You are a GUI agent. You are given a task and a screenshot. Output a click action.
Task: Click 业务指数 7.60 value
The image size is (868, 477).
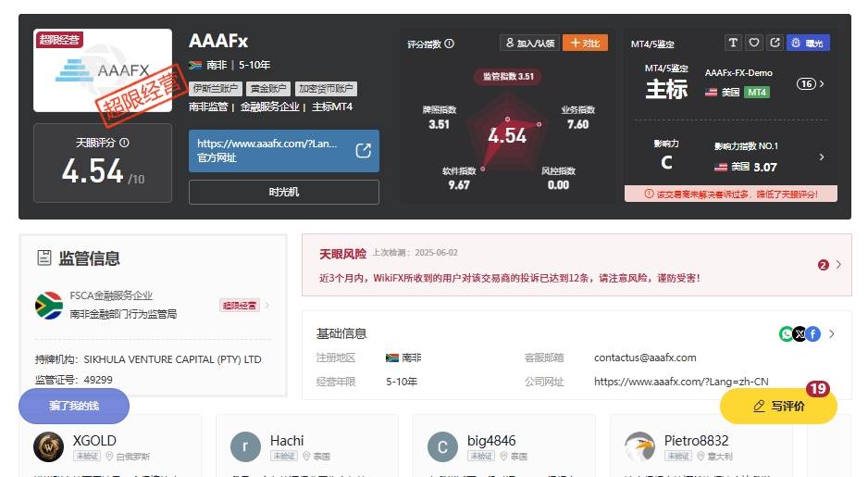coord(578,124)
